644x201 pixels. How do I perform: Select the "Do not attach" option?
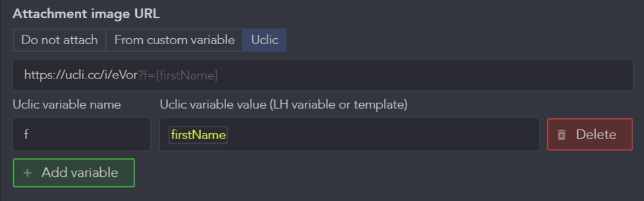click(x=60, y=40)
